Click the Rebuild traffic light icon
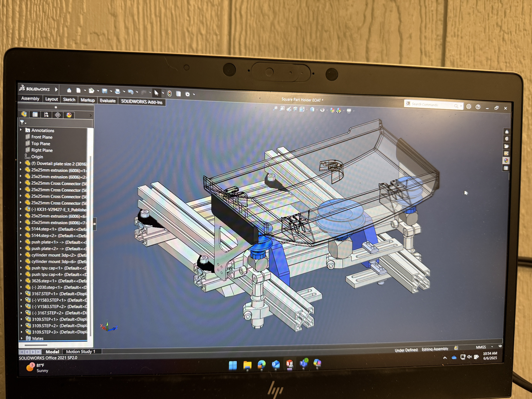 click(170, 94)
